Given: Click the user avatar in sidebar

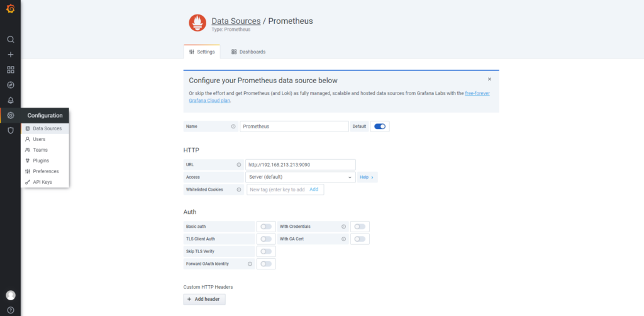Looking at the screenshot, I should pyautogui.click(x=10, y=295).
